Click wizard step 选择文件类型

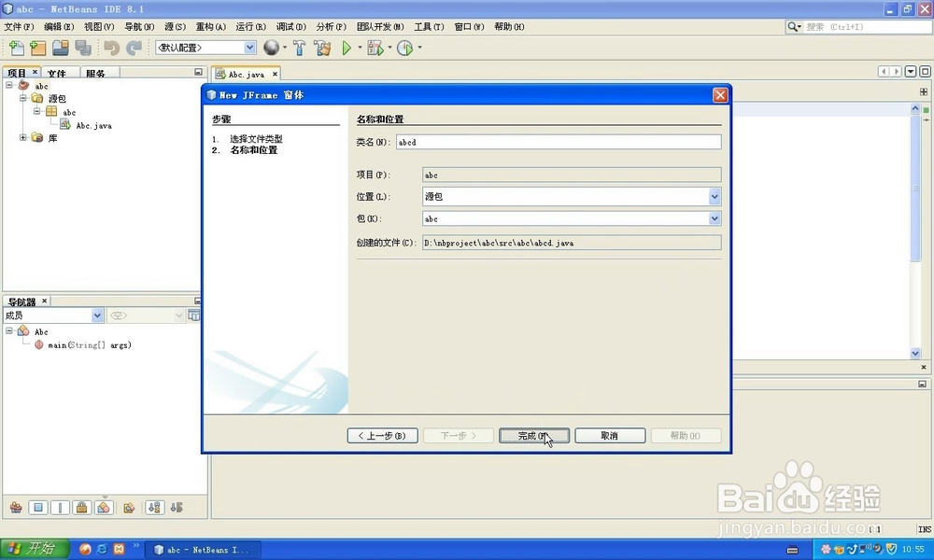[x=256, y=139]
